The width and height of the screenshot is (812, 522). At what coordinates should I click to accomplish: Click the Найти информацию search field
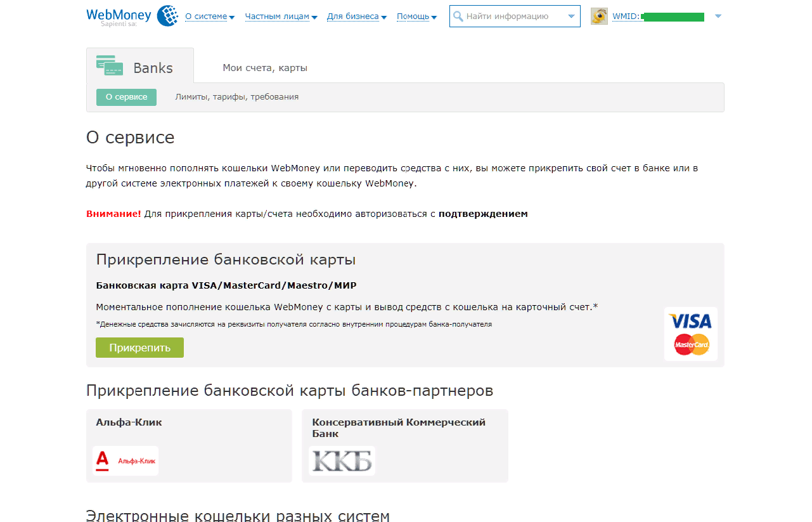pos(514,16)
